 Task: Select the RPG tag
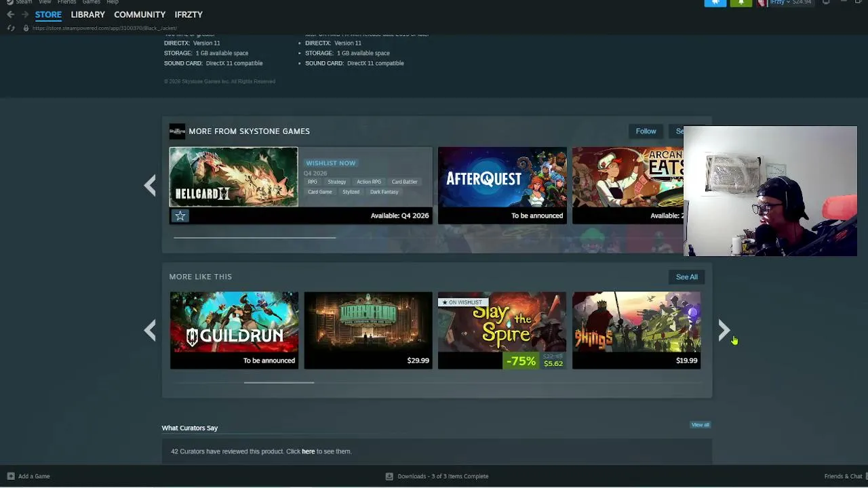313,182
